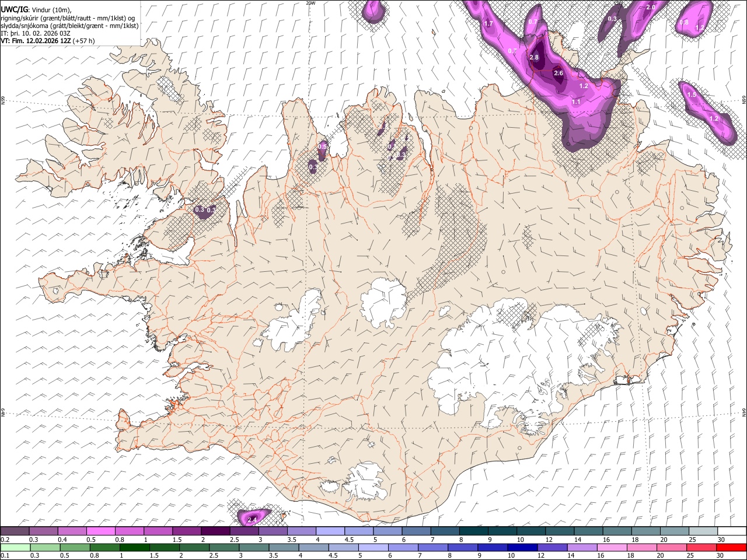The height and width of the screenshot is (560, 747).
Task: Select upper legend swatch between 3 and 3.5
Action: point(273,531)
